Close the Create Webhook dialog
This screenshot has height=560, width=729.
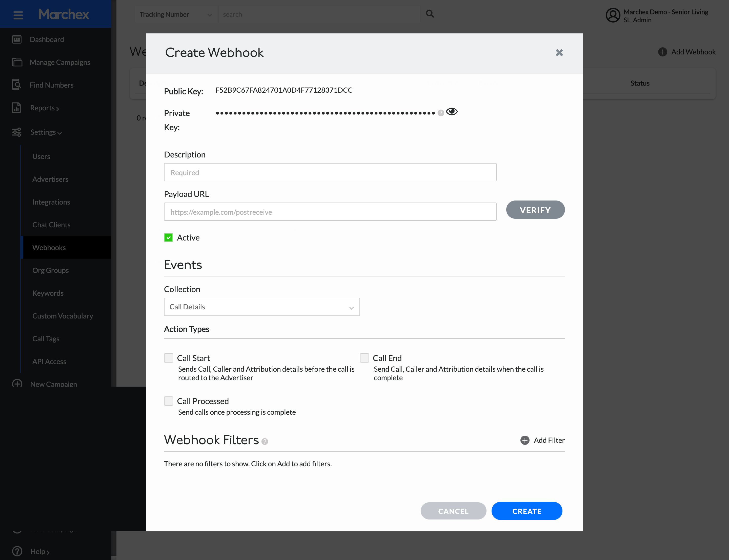[559, 53]
